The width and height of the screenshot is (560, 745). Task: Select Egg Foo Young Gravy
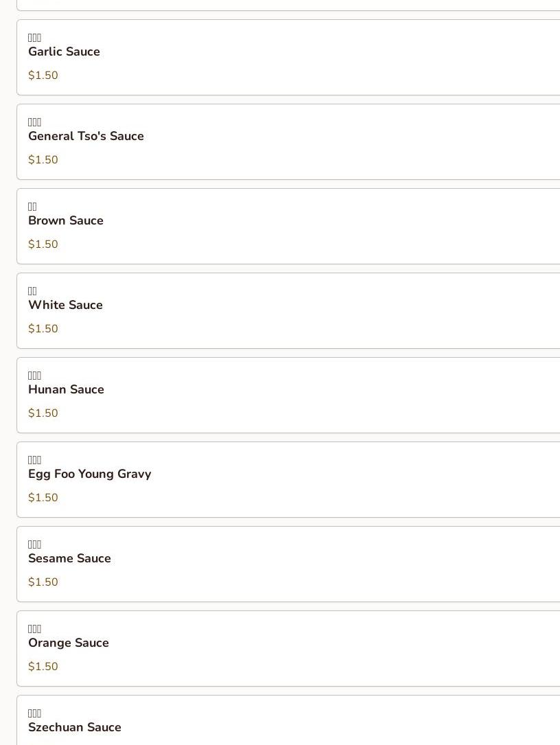(x=89, y=474)
